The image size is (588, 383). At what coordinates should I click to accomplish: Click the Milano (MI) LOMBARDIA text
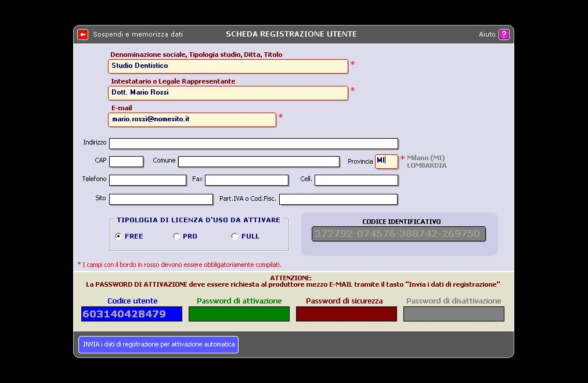427,161
